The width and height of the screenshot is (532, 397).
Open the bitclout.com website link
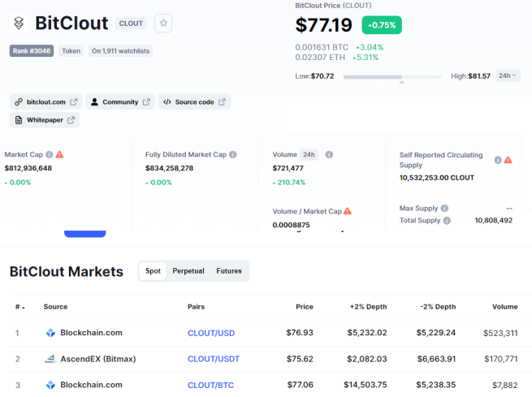tap(45, 101)
